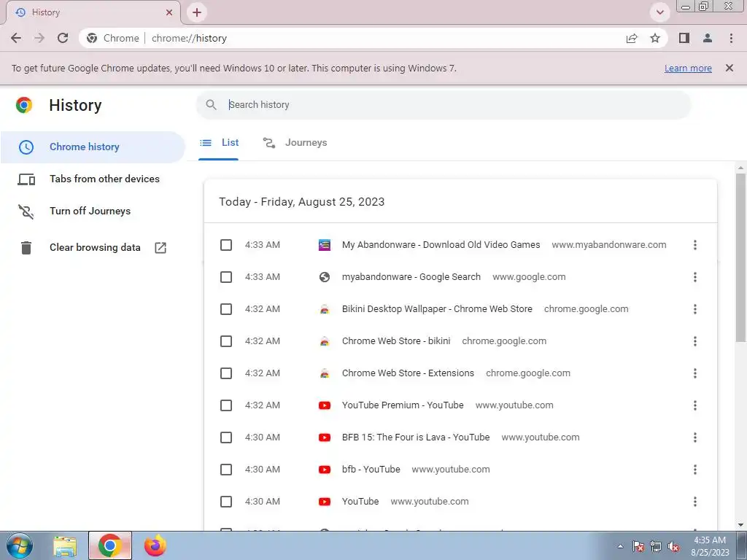Focus the Search history field

[x=443, y=105]
